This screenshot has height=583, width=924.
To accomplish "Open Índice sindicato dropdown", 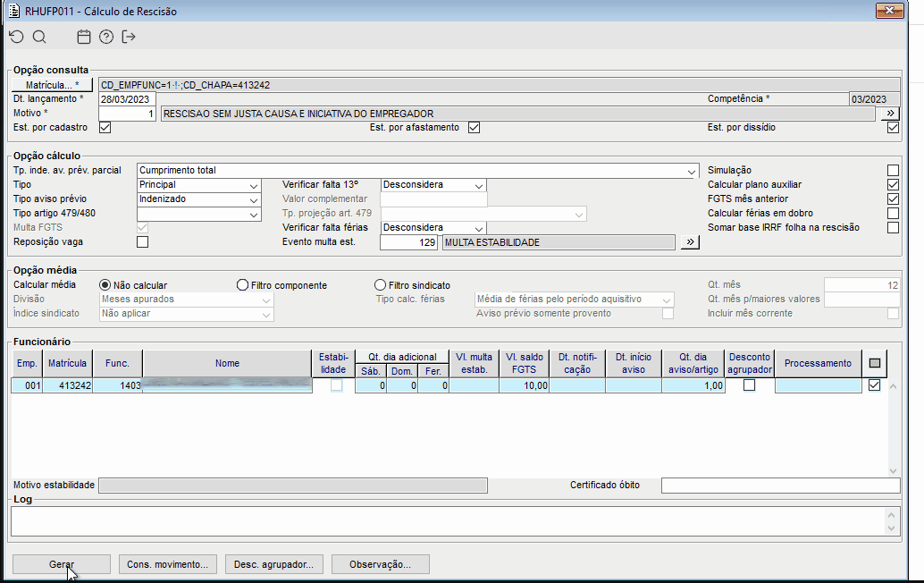I will (x=266, y=314).
